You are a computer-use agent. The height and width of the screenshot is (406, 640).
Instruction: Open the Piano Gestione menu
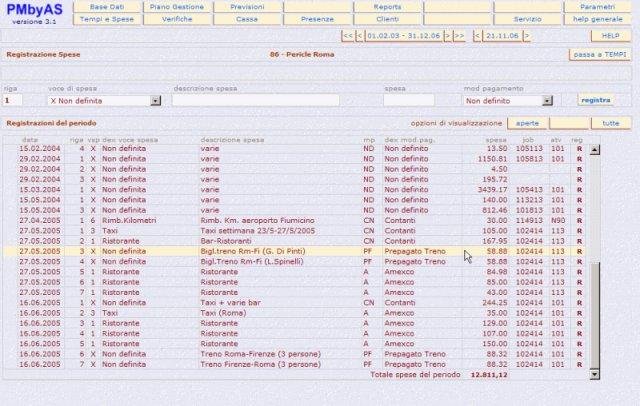pos(177,7)
